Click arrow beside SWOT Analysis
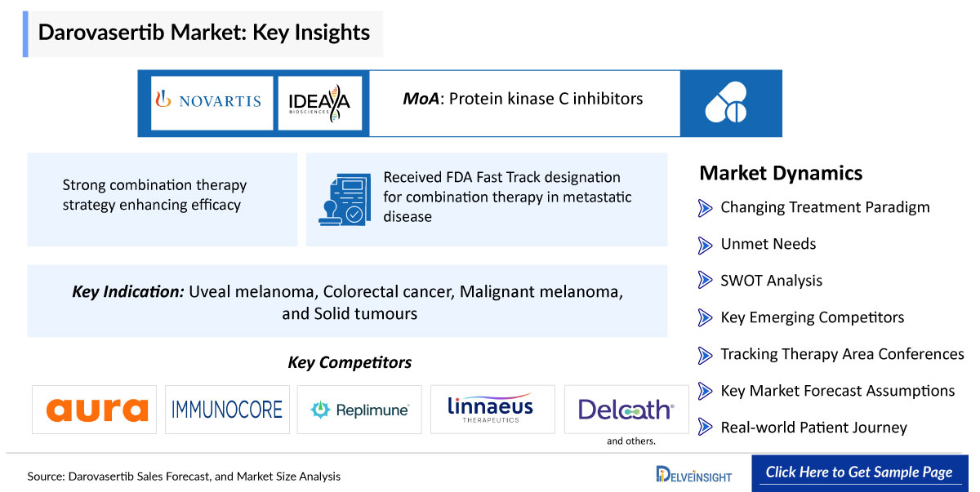The width and height of the screenshot is (980, 492). pos(706,281)
